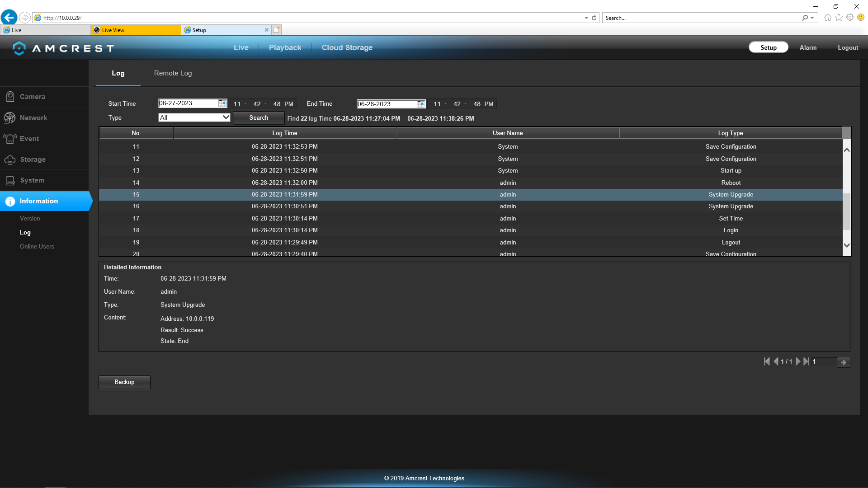Go to next log page

(x=798, y=361)
